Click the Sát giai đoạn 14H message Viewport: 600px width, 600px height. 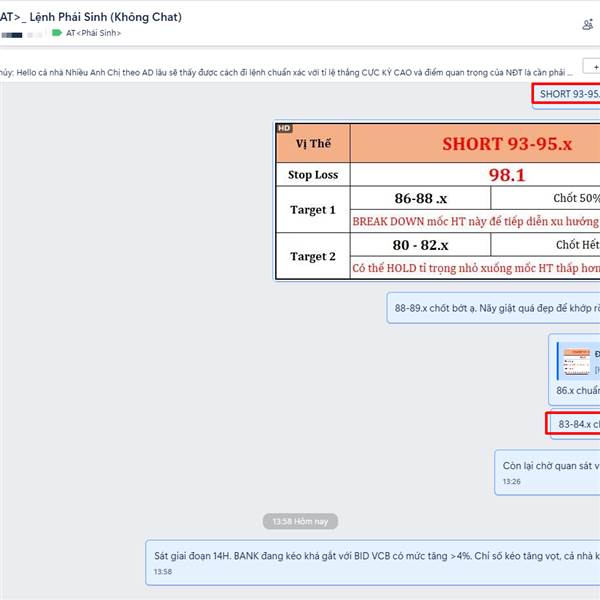(376, 555)
